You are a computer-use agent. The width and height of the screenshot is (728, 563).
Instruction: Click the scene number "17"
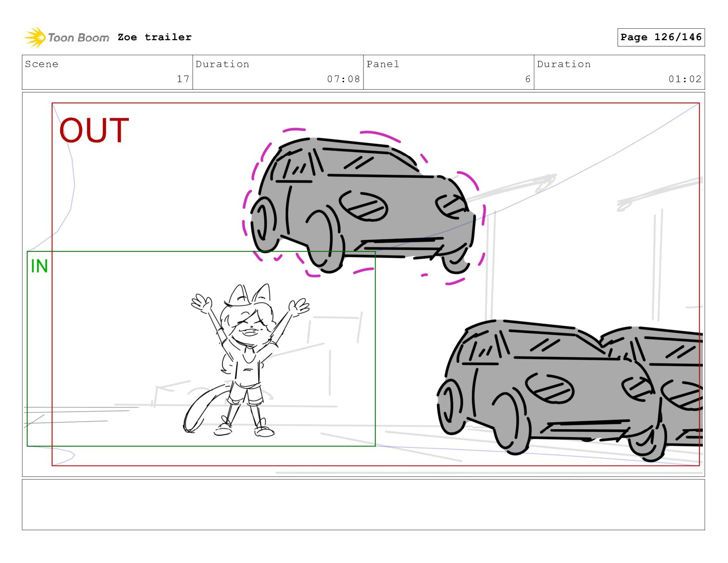tap(183, 79)
